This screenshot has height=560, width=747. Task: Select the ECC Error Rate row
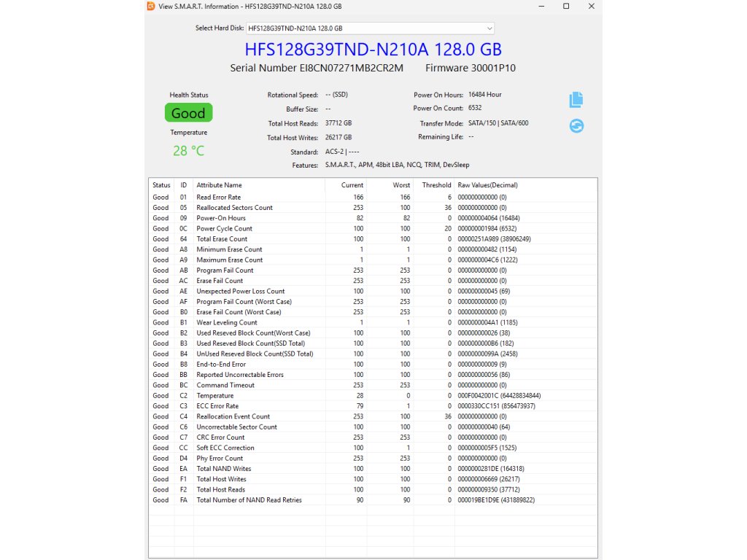[x=217, y=406]
